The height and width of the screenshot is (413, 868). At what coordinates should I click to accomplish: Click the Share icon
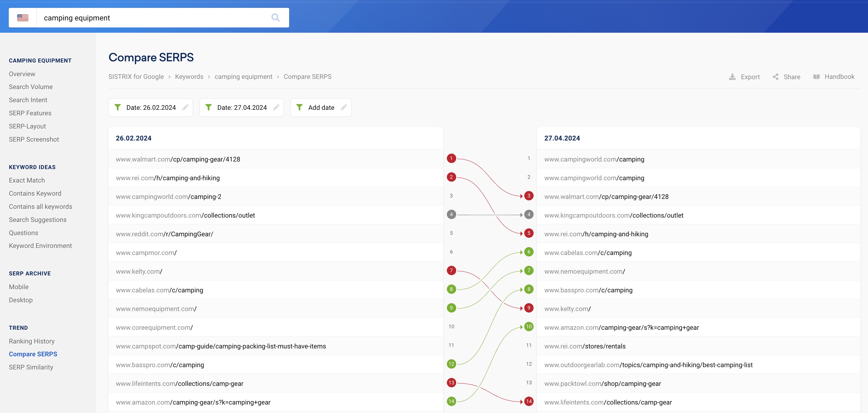tap(776, 77)
